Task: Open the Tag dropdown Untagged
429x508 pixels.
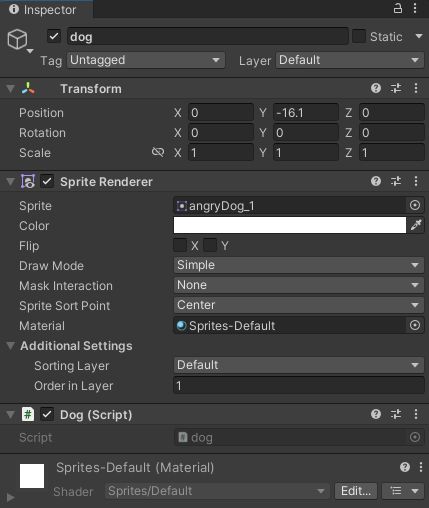Action: (x=146, y=60)
